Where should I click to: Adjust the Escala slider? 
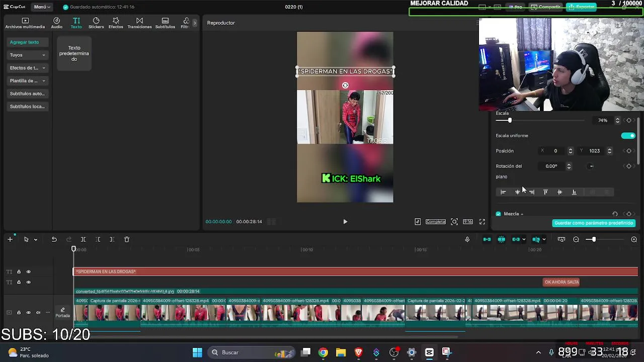(510, 120)
